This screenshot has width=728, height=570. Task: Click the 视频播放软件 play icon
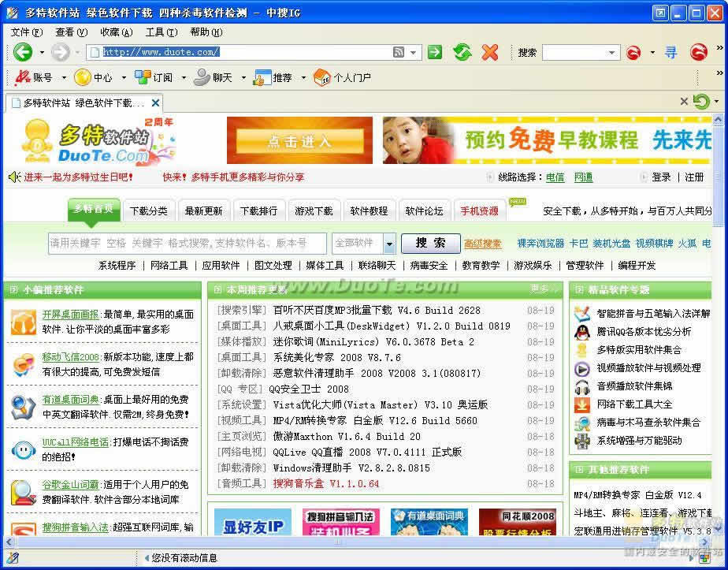581,368
